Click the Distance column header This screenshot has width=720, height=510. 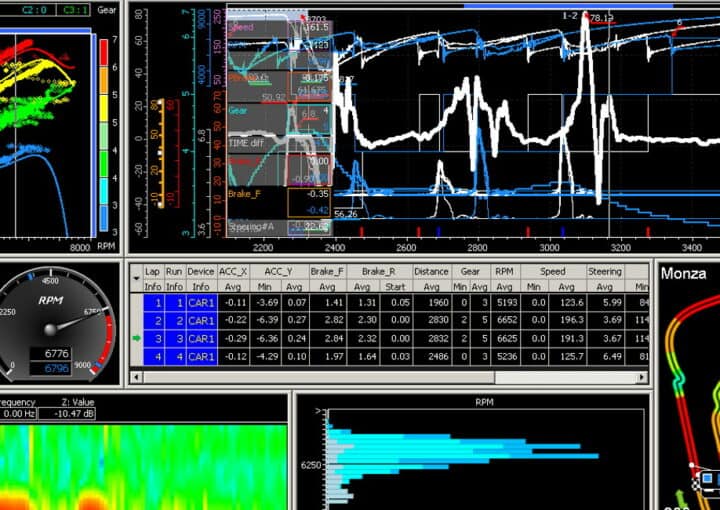point(431,271)
